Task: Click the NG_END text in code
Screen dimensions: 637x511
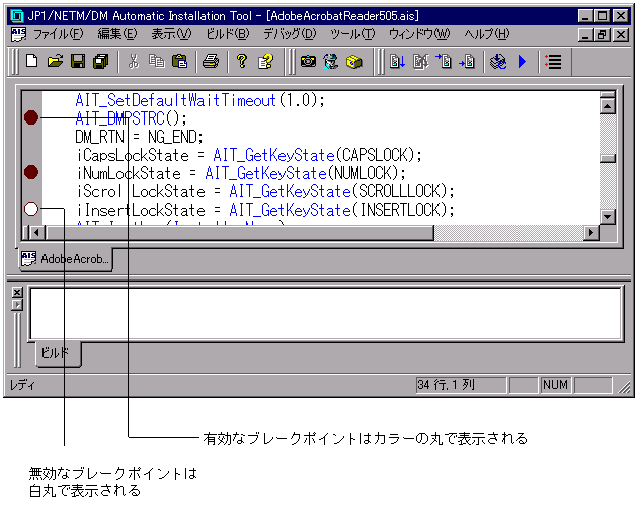Action: coord(172,137)
